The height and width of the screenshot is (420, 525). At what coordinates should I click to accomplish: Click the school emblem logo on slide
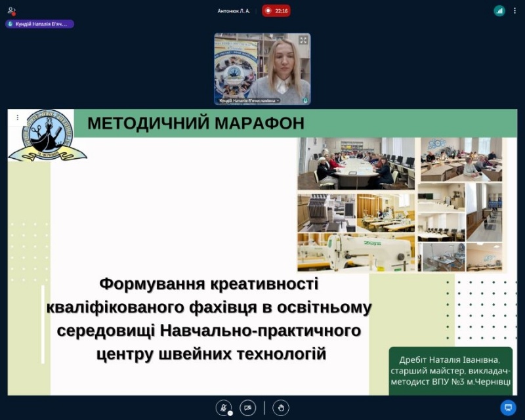click(x=46, y=135)
